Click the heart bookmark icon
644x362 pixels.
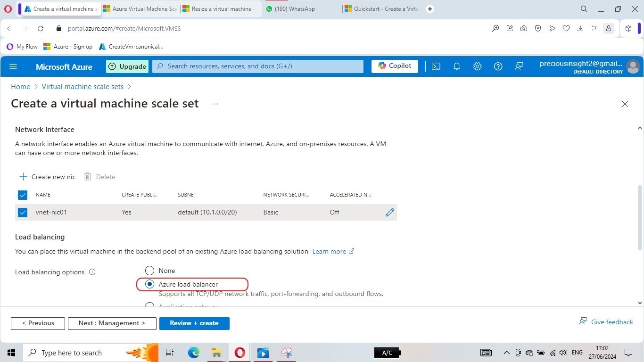point(566,28)
